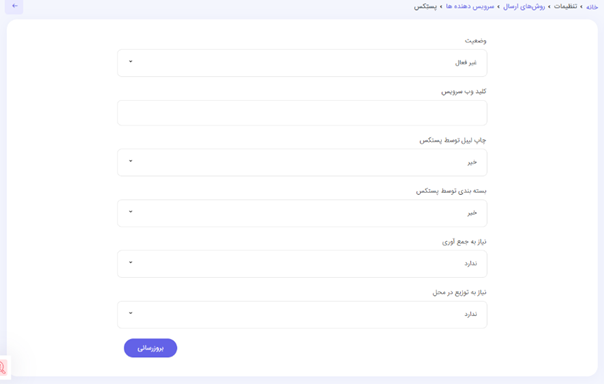The image size is (604, 384).
Task: Click the نیاز به توزیع در محل label
Action: pyautogui.click(x=460, y=293)
